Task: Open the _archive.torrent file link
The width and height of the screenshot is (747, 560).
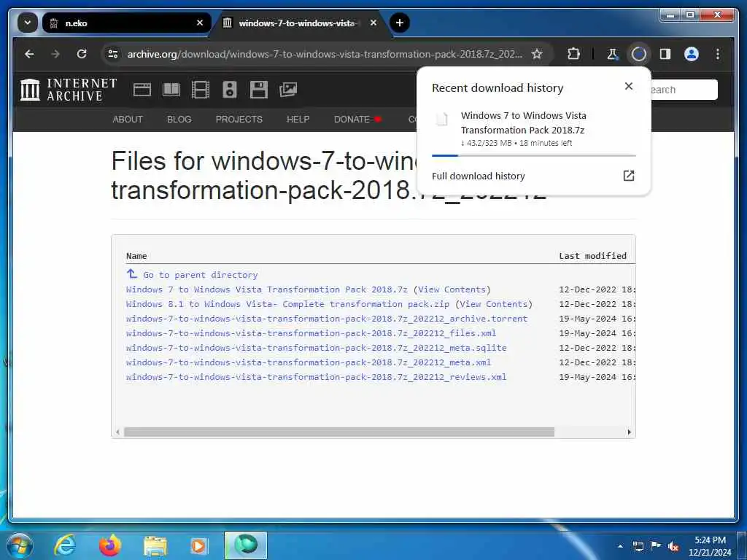Action: (327, 319)
